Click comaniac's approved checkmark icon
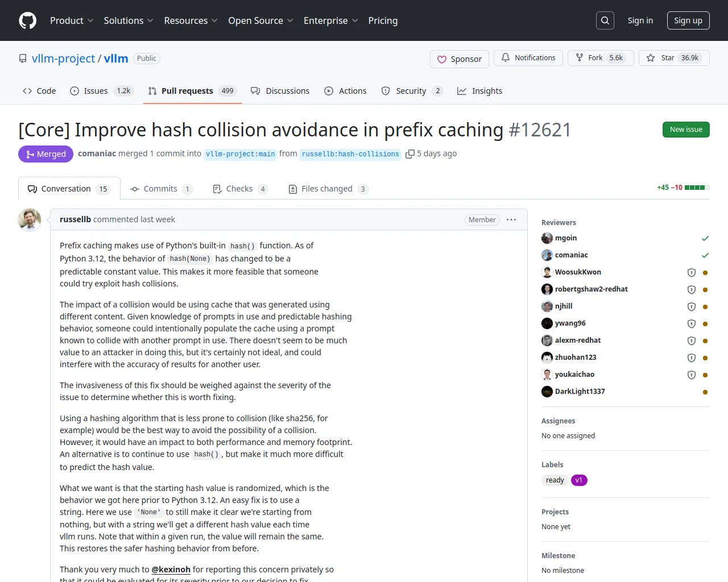728x582 pixels. (x=705, y=255)
